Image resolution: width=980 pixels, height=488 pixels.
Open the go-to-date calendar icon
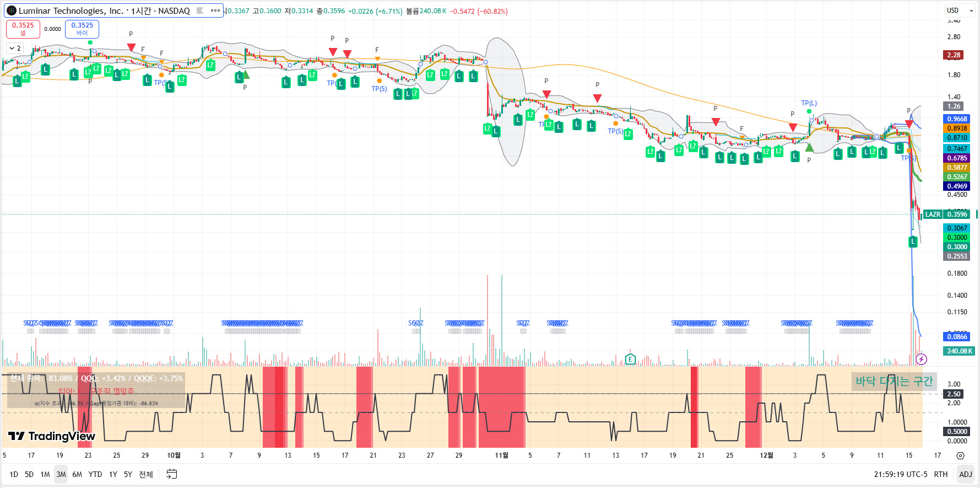(x=172, y=474)
